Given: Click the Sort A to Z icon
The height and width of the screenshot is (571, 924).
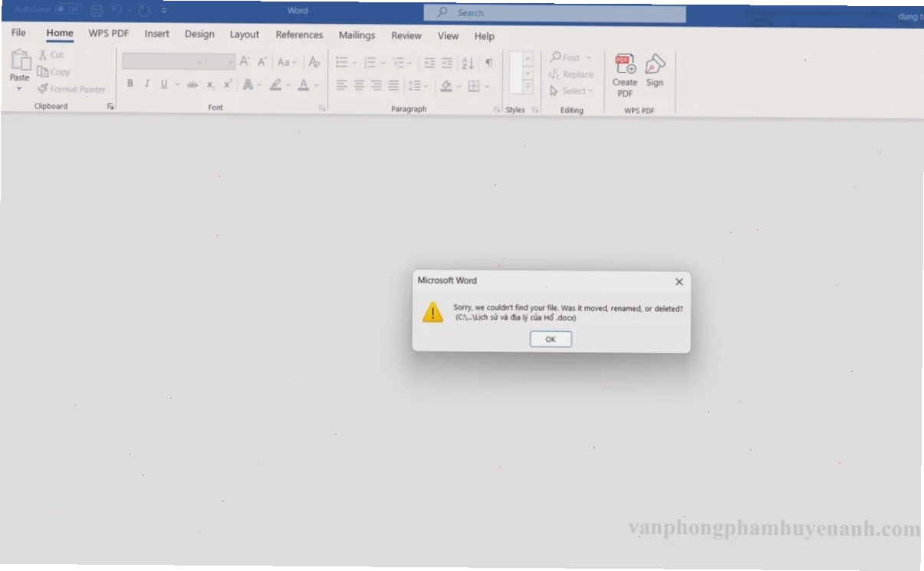Looking at the screenshot, I should 468,63.
